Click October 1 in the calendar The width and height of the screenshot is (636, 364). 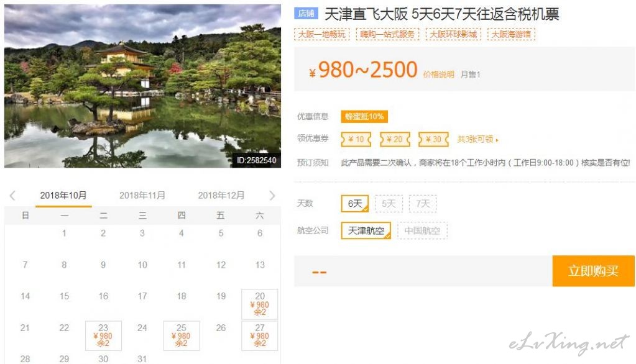pyautogui.click(x=64, y=233)
